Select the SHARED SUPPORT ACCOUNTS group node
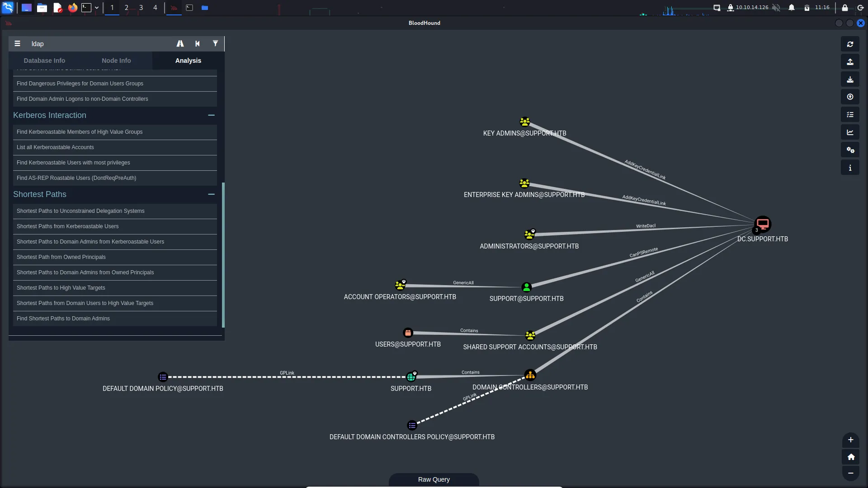The height and width of the screenshot is (488, 868). (x=530, y=336)
